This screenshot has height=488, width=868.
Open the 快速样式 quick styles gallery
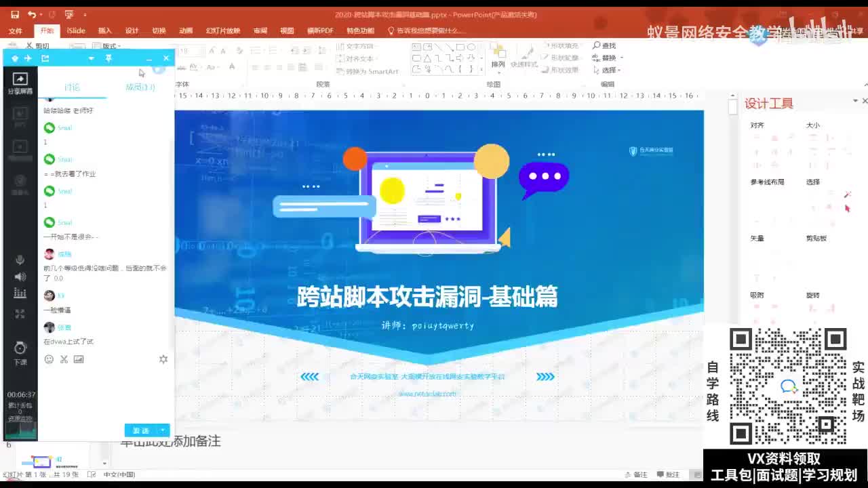[524, 57]
